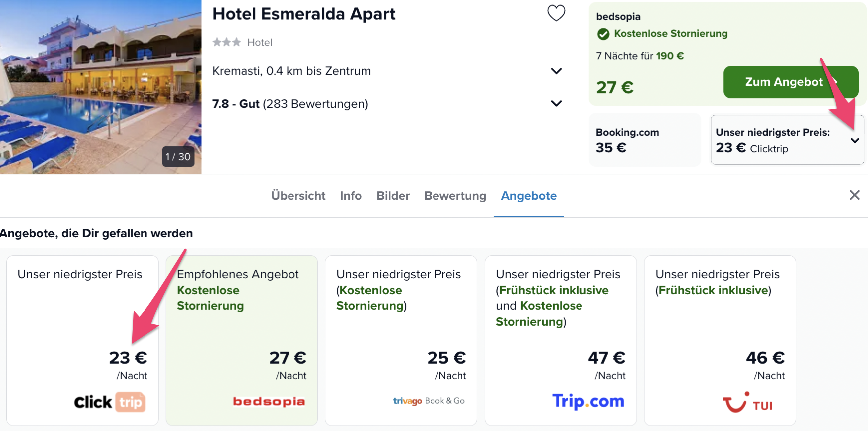Screen dimensions: 868x431
Task: Select the Angebote tab
Action: pyautogui.click(x=529, y=196)
